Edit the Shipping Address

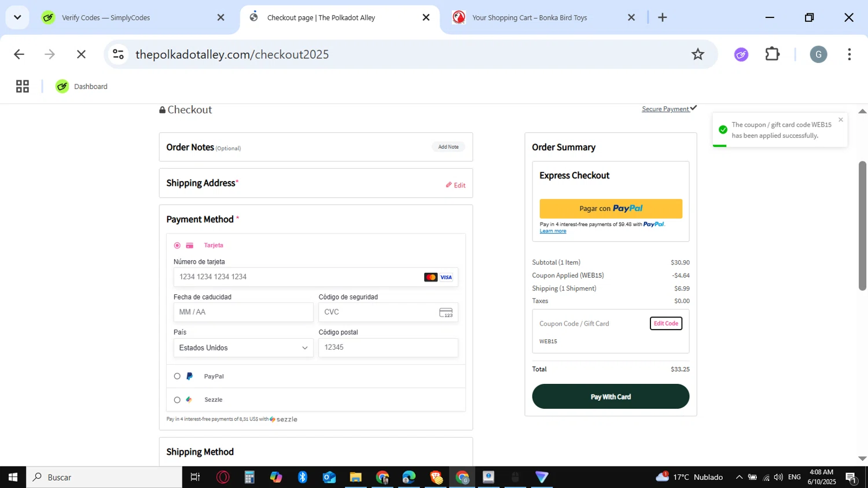tap(456, 185)
